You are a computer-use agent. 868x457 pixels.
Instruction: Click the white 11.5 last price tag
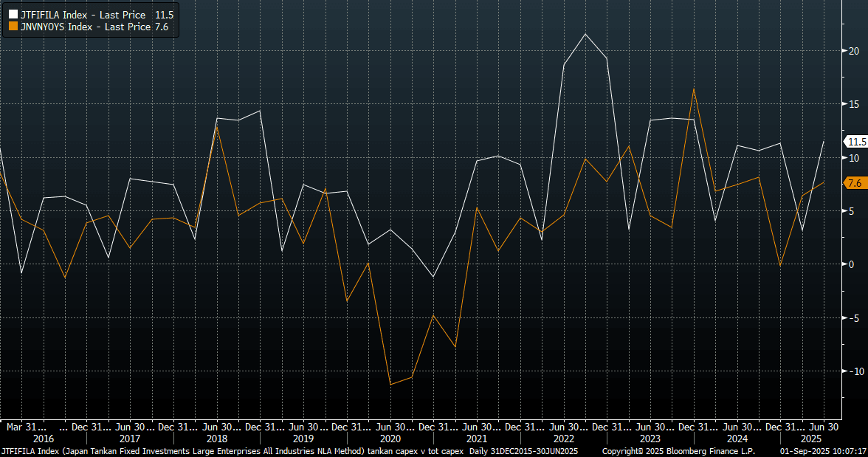pos(855,142)
